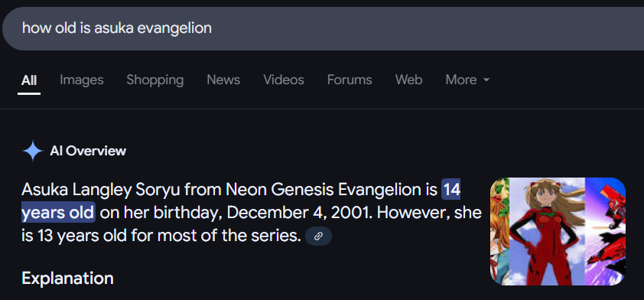Image resolution: width=644 pixels, height=300 pixels.
Task: Go to the Videos tab
Action: point(284,80)
